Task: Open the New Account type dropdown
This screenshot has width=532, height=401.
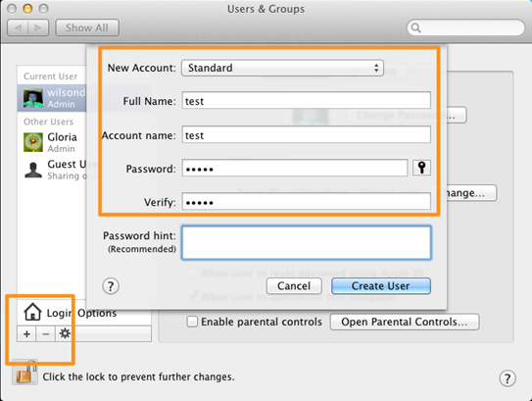Action: tap(282, 68)
